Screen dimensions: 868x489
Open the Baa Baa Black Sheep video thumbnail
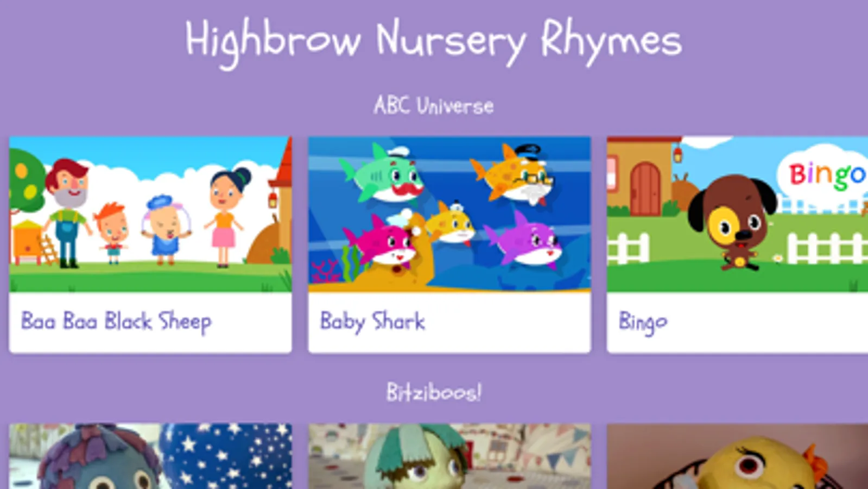pyautogui.click(x=150, y=214)
